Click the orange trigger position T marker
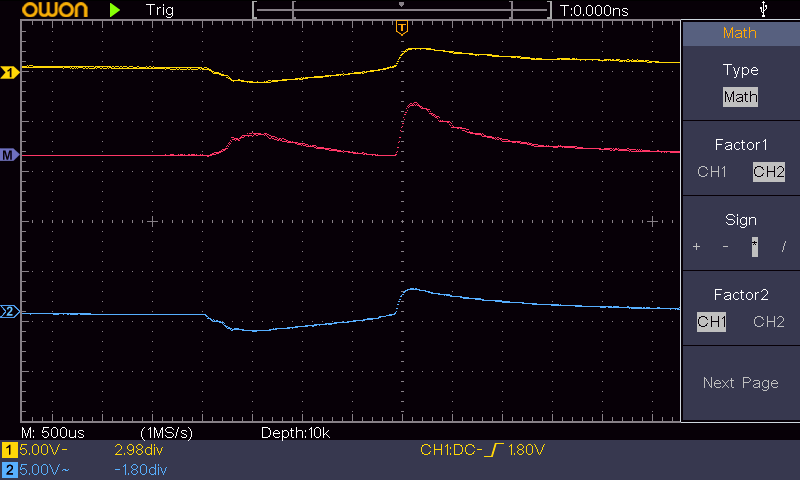The width and height of the screenshot is (800, 480). (402, 27)
